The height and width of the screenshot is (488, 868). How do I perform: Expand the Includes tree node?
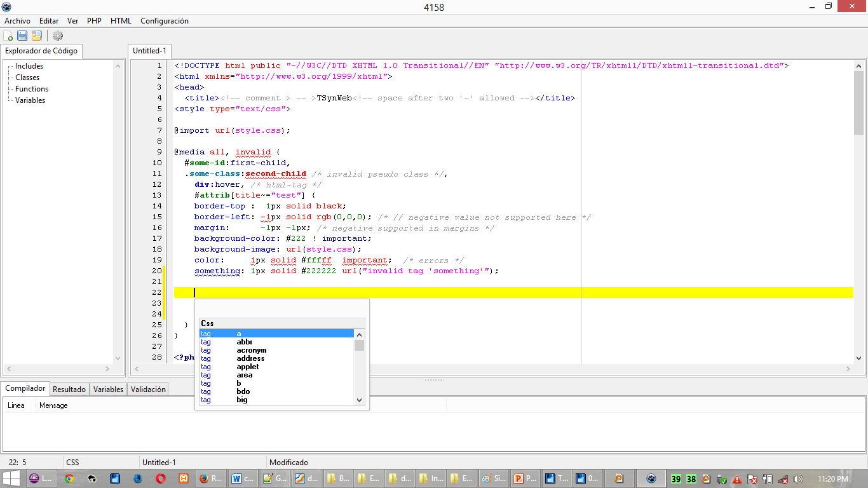tap(29, 66)
